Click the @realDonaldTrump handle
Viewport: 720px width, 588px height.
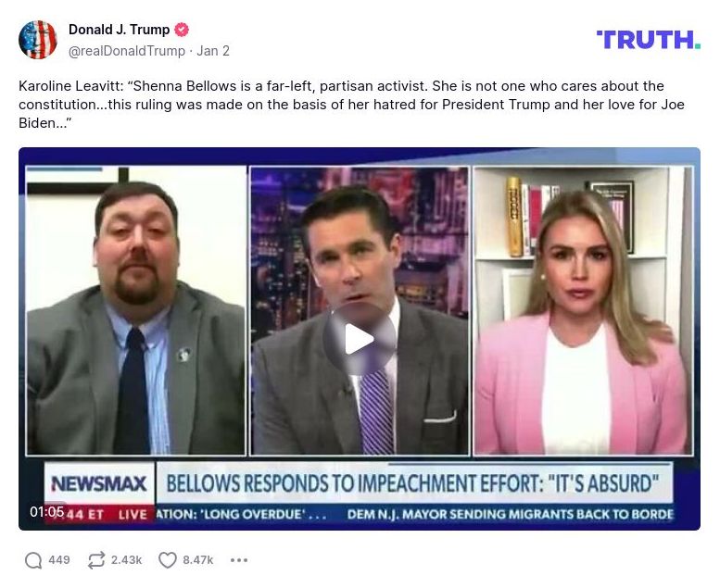127,51
